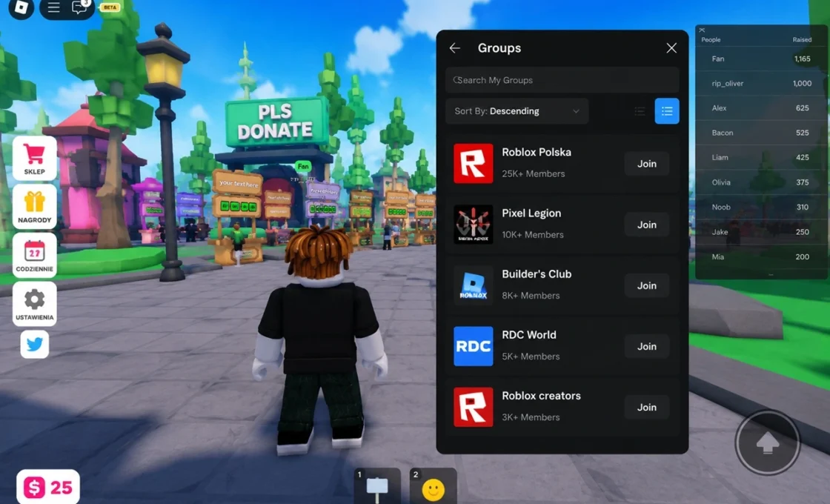The image size is (830, 504).
Task: Click the Roblox creators group logo
Action: 474,407
